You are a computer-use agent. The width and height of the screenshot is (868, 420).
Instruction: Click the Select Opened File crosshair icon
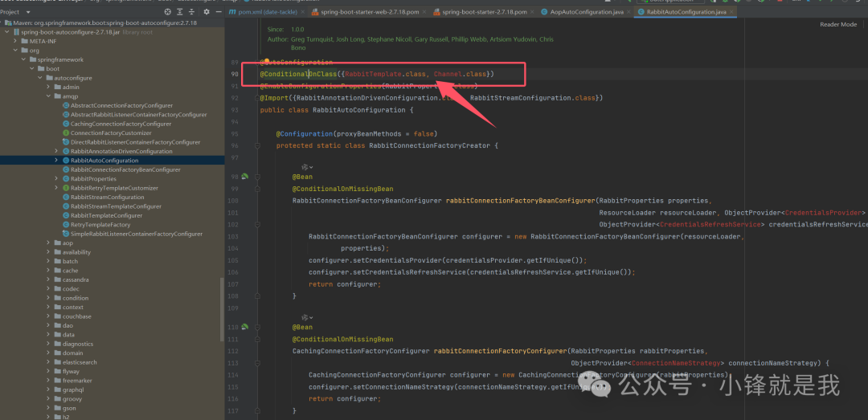pyautogui.click(x=168, y=11)
